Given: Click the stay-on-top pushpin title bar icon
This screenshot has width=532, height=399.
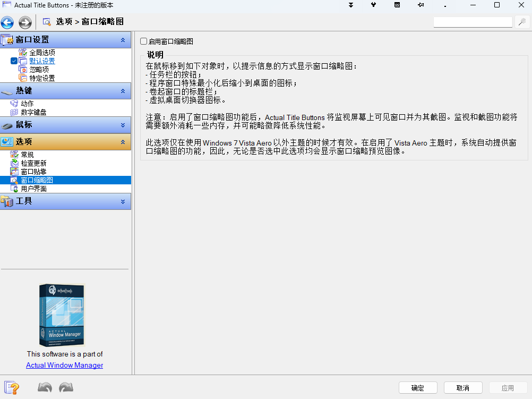Looking at the screenshot, I should tap(421, 5).
